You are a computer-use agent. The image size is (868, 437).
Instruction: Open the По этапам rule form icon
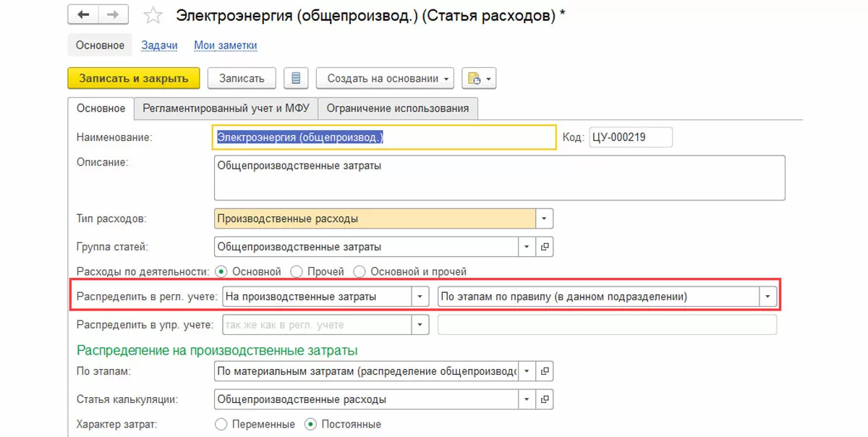click(545, 372)
